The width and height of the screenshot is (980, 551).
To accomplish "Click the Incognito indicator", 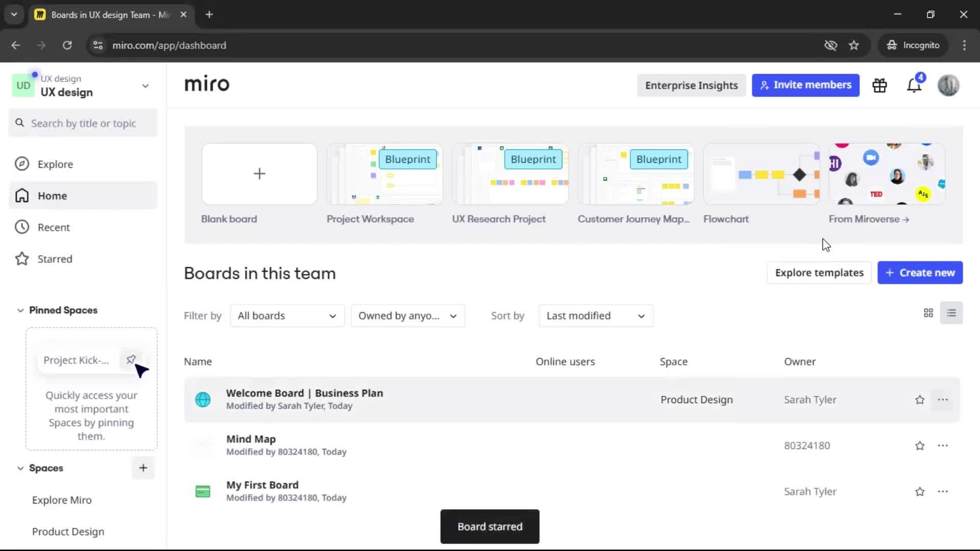I will coord(913,45).
